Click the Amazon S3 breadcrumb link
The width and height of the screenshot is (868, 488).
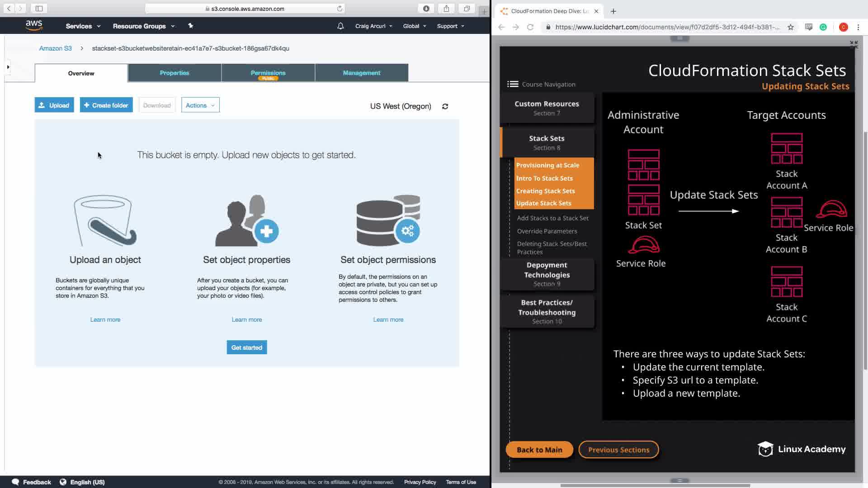click(x=55, y=48)
